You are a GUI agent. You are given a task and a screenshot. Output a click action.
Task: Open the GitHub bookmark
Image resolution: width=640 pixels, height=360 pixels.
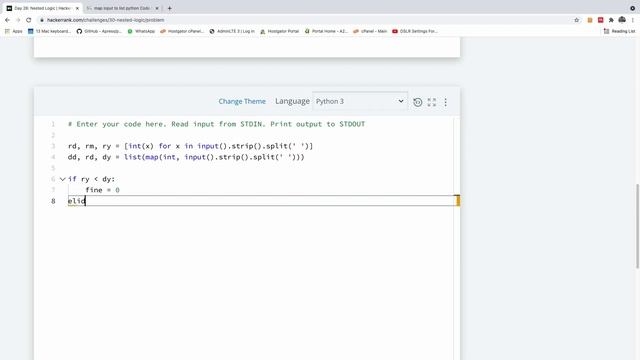pos(99,31)
